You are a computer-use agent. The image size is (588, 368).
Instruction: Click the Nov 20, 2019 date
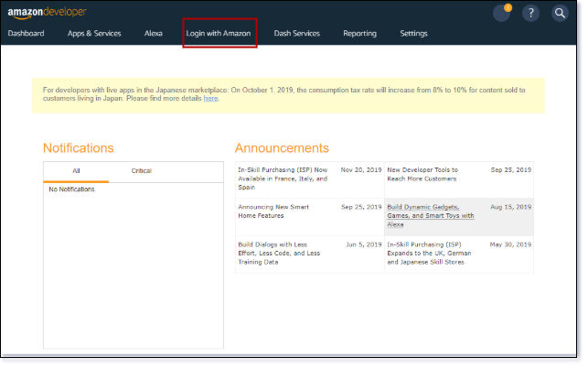click(360, 169)
